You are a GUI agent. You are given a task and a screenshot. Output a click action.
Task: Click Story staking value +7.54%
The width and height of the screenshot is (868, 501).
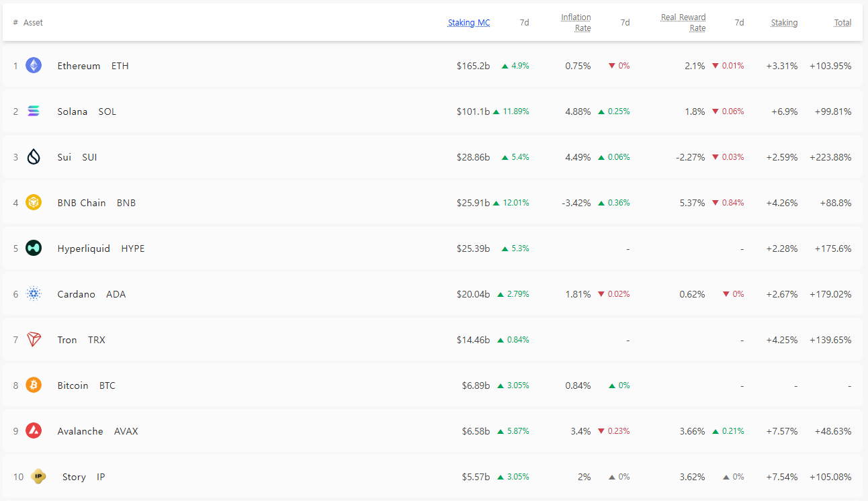point(782,477)
